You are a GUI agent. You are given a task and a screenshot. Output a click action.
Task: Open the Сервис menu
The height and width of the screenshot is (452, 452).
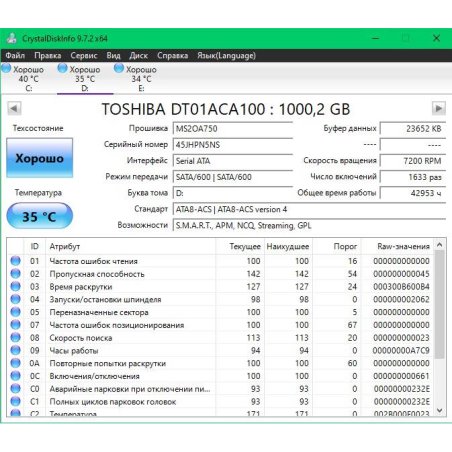(84, 55)
